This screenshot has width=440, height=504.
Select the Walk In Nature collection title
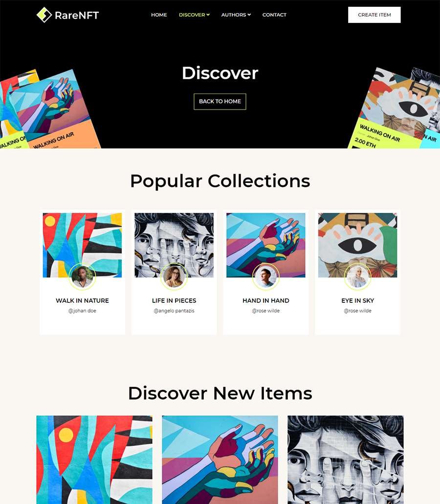click(82, 300)
